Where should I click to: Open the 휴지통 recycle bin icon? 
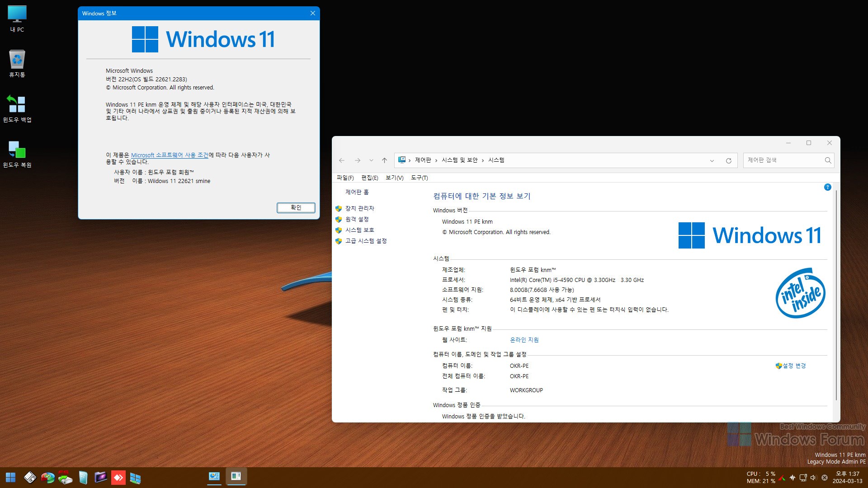coord(17,64)
